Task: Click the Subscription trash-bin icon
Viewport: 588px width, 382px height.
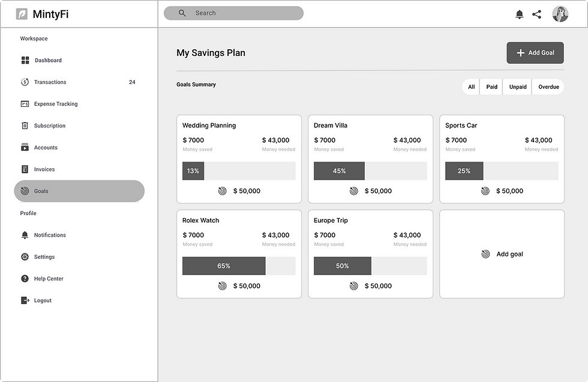Action: [25, 126]
